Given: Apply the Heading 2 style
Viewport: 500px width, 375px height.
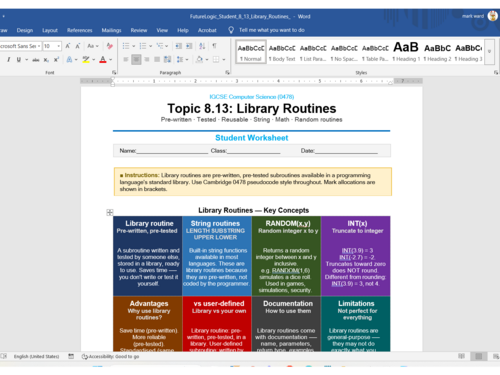Looking at the screenshot, I should pos(437,52).
